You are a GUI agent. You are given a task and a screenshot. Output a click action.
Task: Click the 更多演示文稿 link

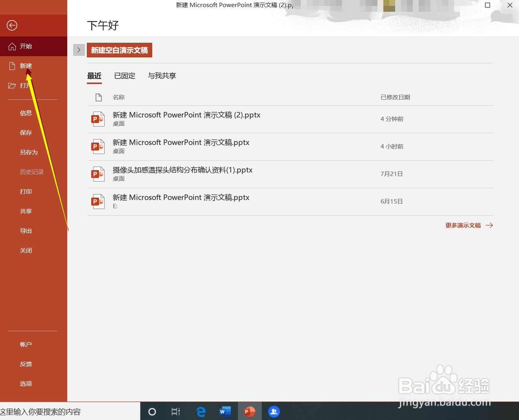tap(463, 226)
